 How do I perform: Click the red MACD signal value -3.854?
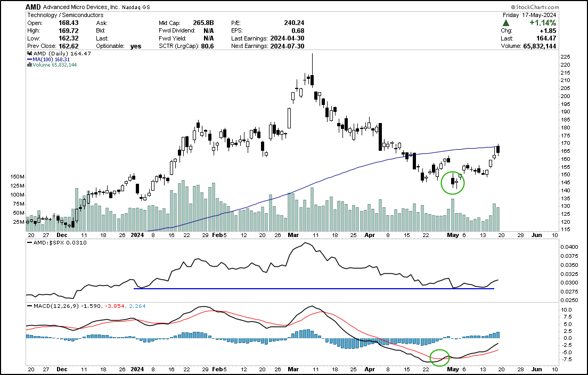pos(113,306)
